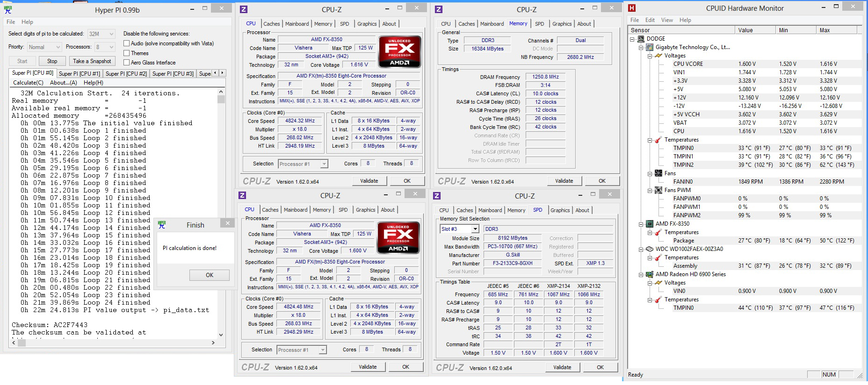Screen dimensions: 868x385
Task: Click the Temperatures icon under AMD Radeon HD 6900
Action: coord(658,299)
